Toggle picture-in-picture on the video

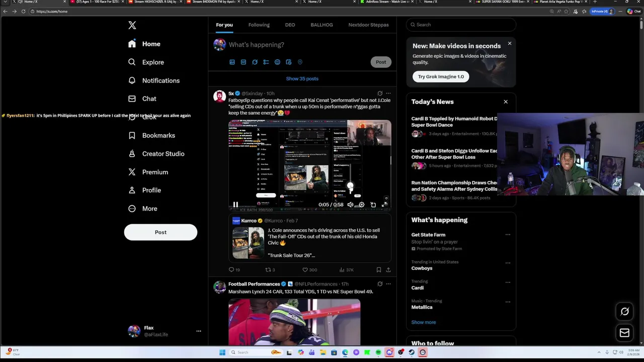click(373, 205)
